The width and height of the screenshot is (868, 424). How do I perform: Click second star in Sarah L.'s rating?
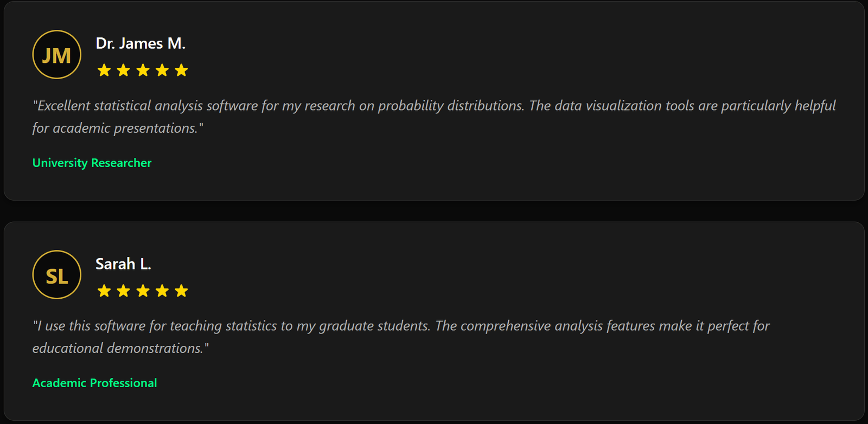pos(124,291)
